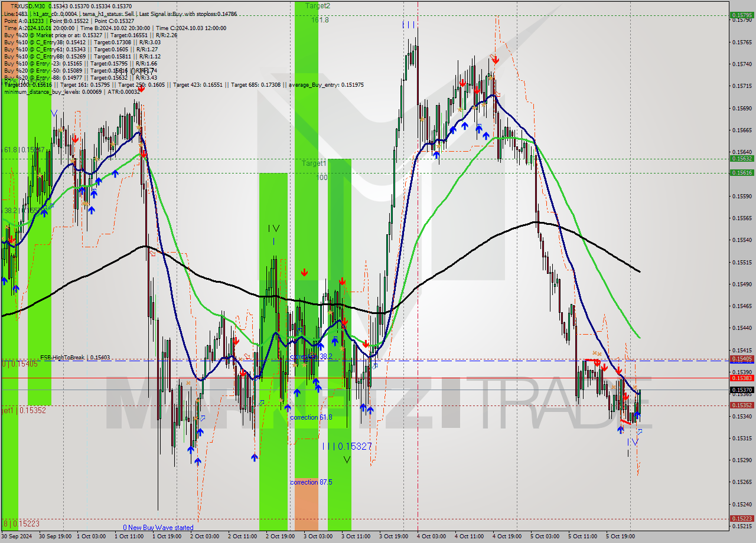The height and width of the screenshot is (543, 756).
Task: Click the red 0.15383 price tag
Action: coord(742,378)
